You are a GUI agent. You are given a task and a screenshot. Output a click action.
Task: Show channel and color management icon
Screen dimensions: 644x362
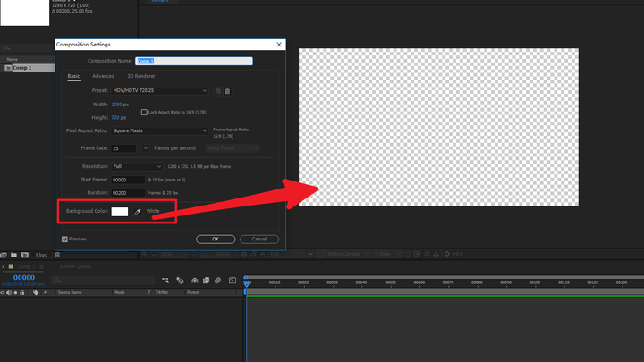pyautogui.click(x=263, y=254)
